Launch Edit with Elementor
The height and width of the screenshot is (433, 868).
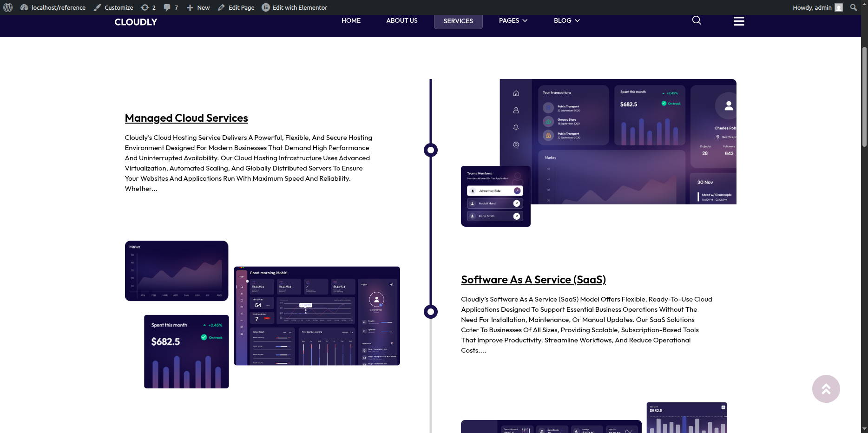295,7
